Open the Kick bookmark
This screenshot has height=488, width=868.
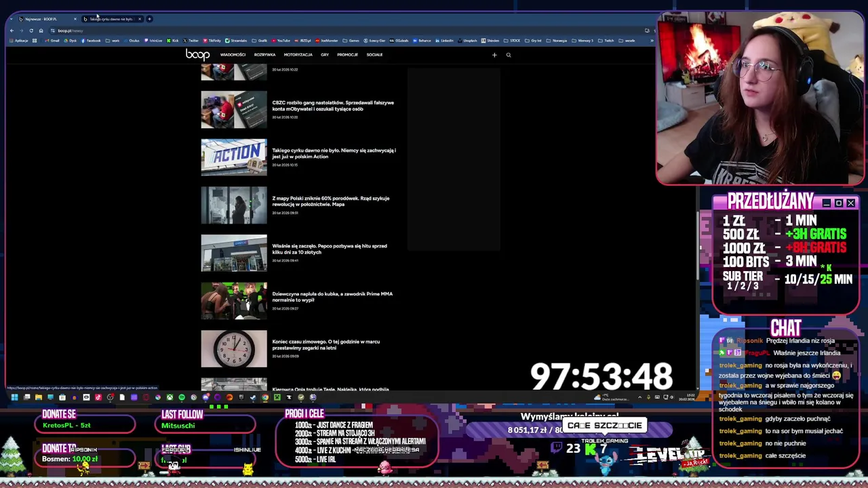(x=173, y=41)
